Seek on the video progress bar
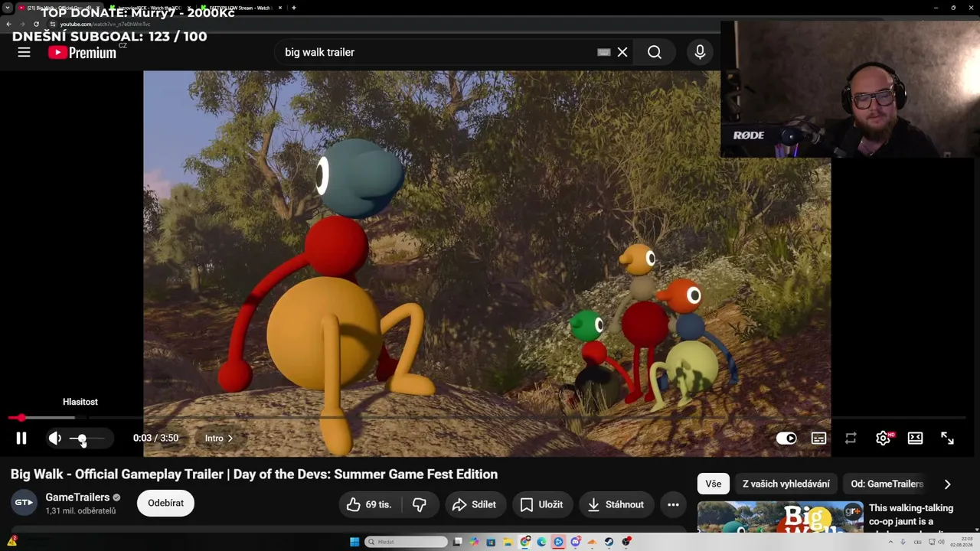Screen dimensions: 980x551 coord(487,418)
